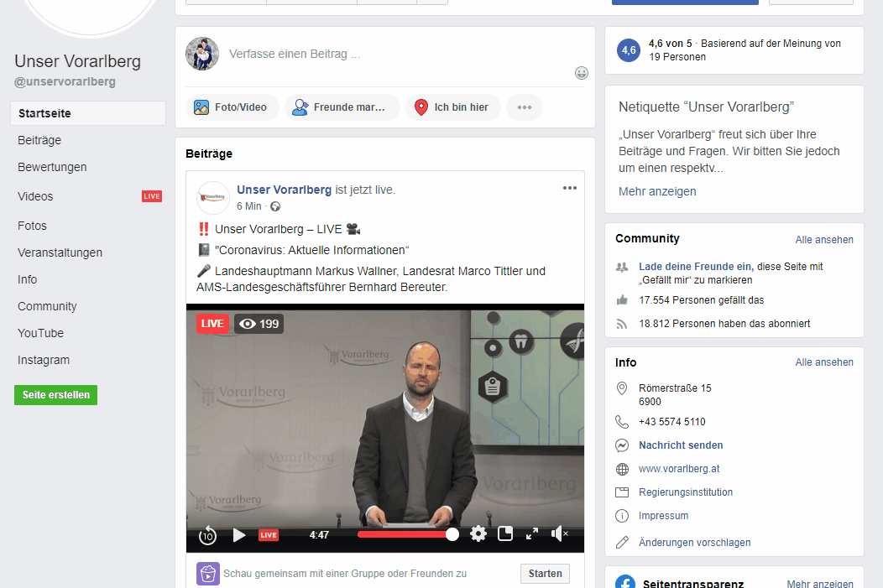Click the Unser Vorarlberg post avatar
The height and width of the screenshot is (588, 883).
(x=213, y=198)
